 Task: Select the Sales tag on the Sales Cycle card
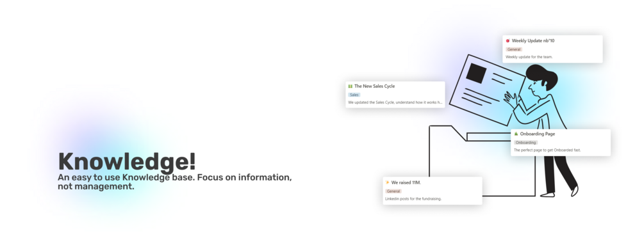coord(354,95)
